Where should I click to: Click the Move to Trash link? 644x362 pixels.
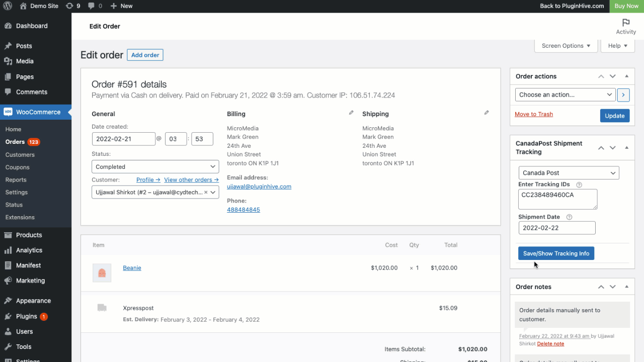[x=533, y=114]
